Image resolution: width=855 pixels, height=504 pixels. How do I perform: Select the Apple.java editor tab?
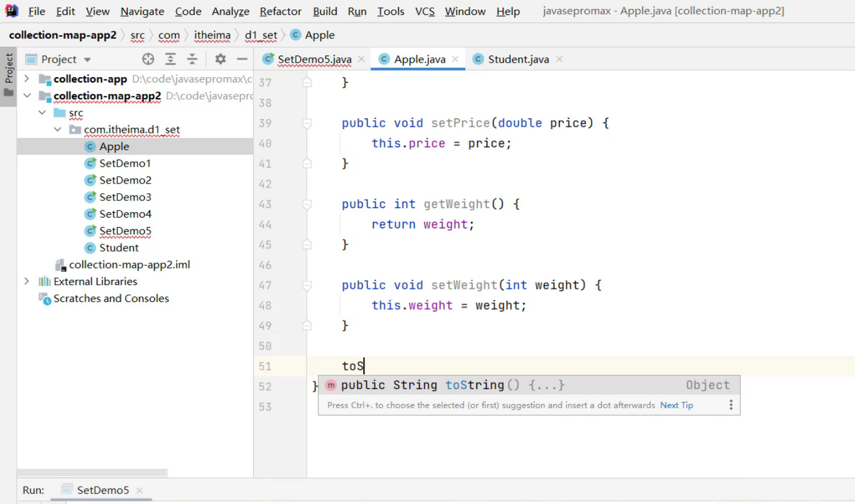pos(419,59)
